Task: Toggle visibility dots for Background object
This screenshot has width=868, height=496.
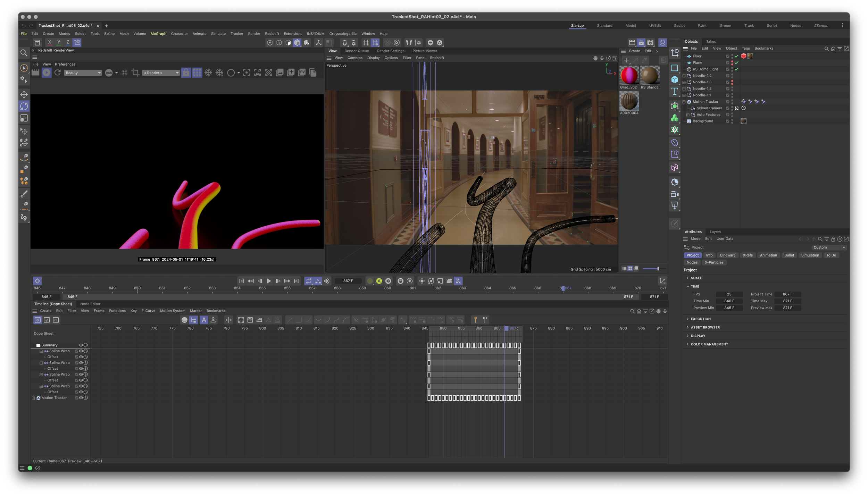Action: click(x=732, y=121)
